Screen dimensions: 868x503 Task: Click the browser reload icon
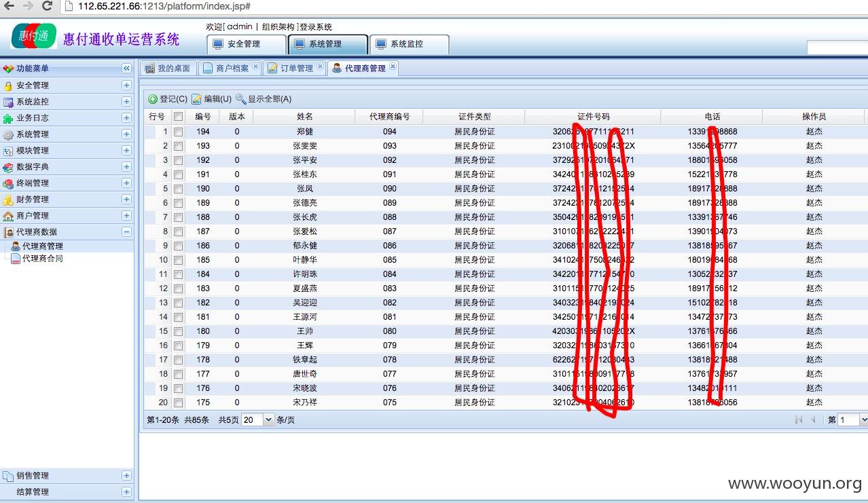point(47,6)
